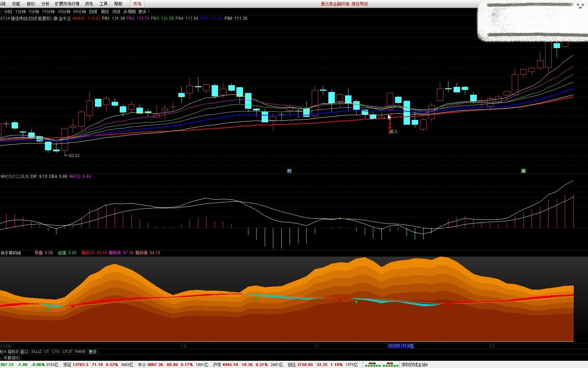This screenshot has height=368, width=588.
Task: Click the 财 info marker below chart
Action: (289, 171)
